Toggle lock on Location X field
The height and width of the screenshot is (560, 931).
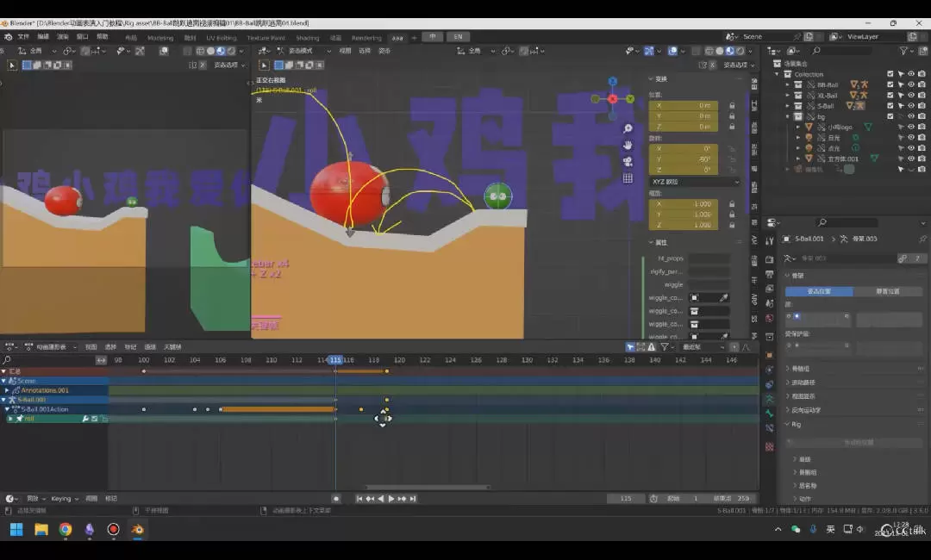pyautogui.click(x=732, y=106)
